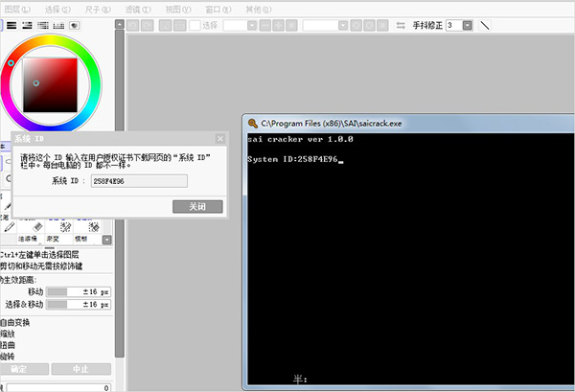Click the 关闭 button in 系统 ID dialog
Screen dimensions: 575x392
click(197, 206)
